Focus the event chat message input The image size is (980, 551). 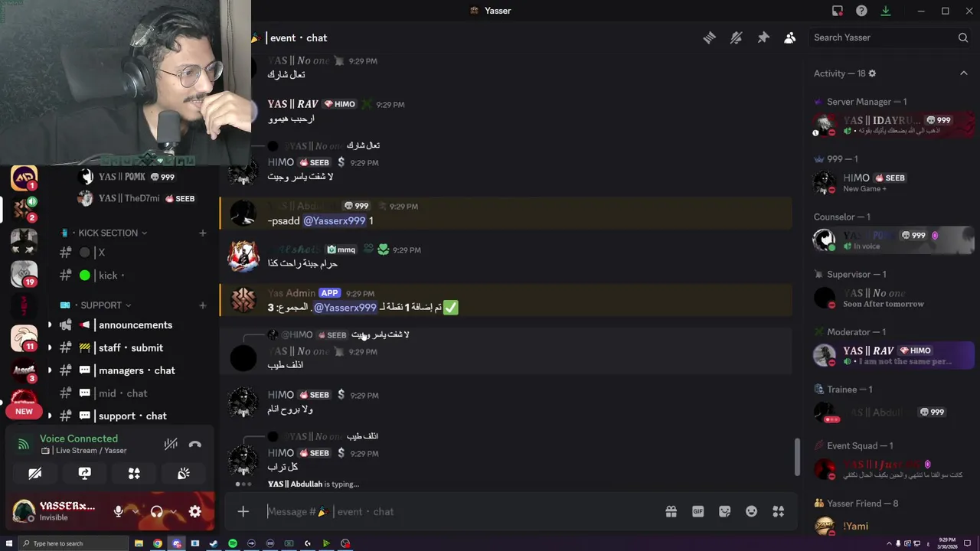(459, 511)
